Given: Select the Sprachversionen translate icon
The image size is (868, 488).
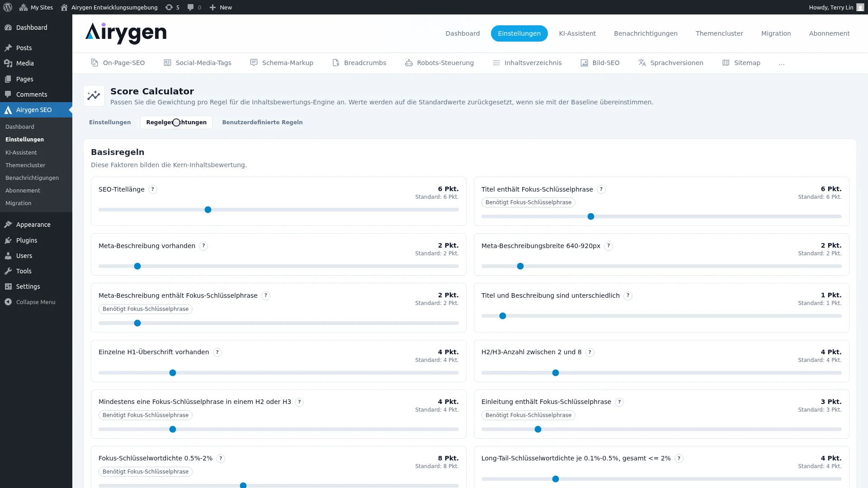Looking at the screenshot, I should point(642,63).
